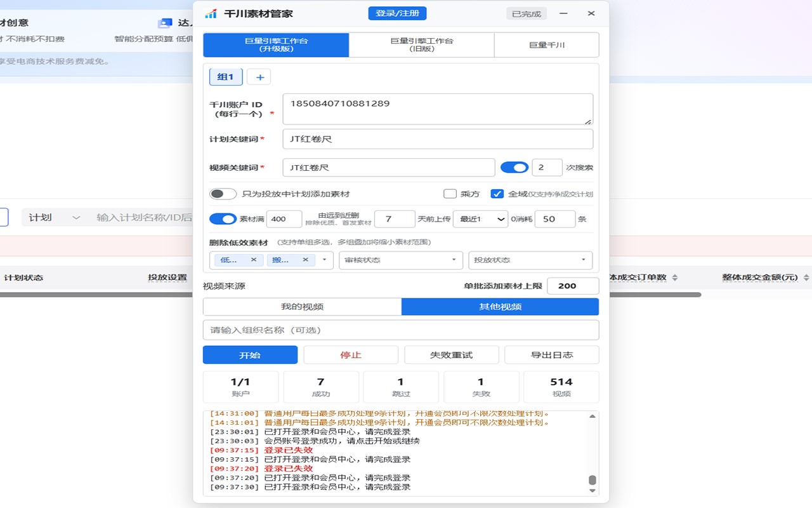Open the 最近 time range dropdown
Viewport: 812px width, 508px height.
pyautogui.click(x=480, y=219)
